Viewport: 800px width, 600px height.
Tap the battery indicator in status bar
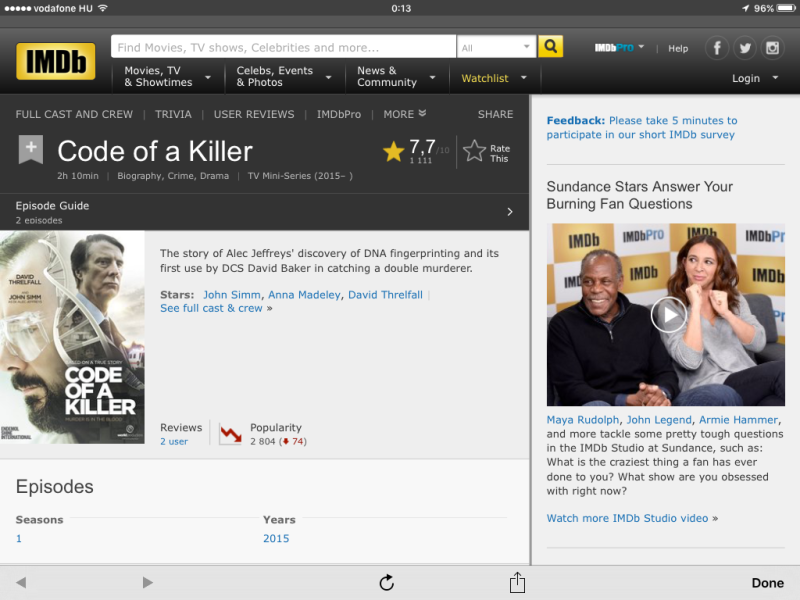pos(785,8)
